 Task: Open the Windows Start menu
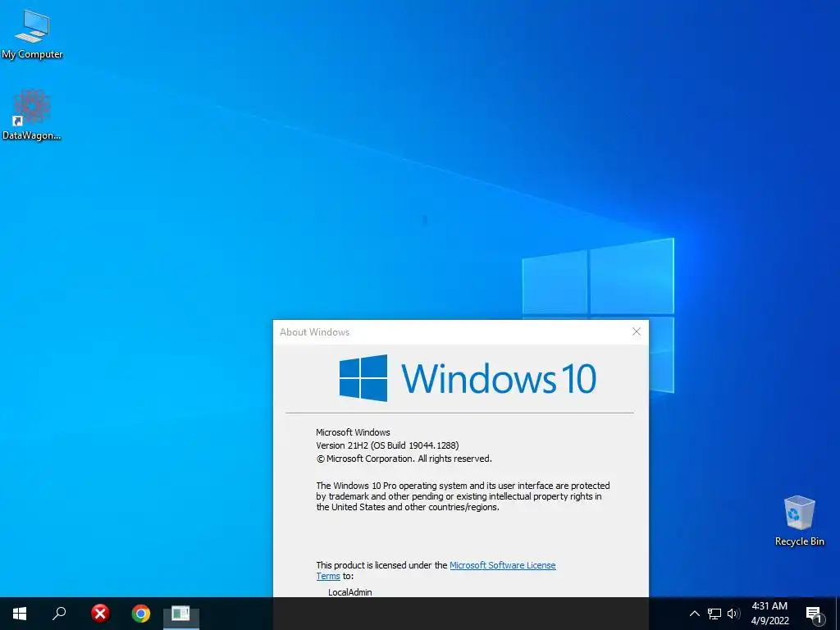(x=20, y=614)
